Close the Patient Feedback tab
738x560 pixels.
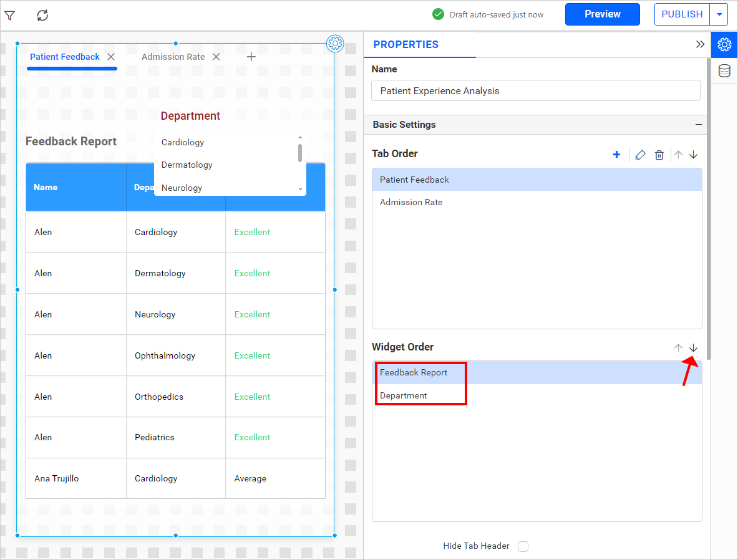point(111,57)
